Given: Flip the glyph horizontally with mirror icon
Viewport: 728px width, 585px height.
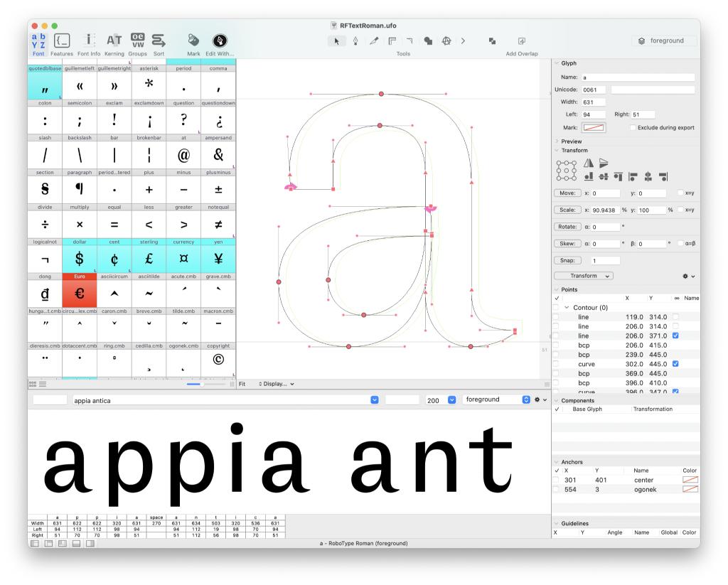Looking at the screenshot, I should pyautogui.click(x=589, y=163).
